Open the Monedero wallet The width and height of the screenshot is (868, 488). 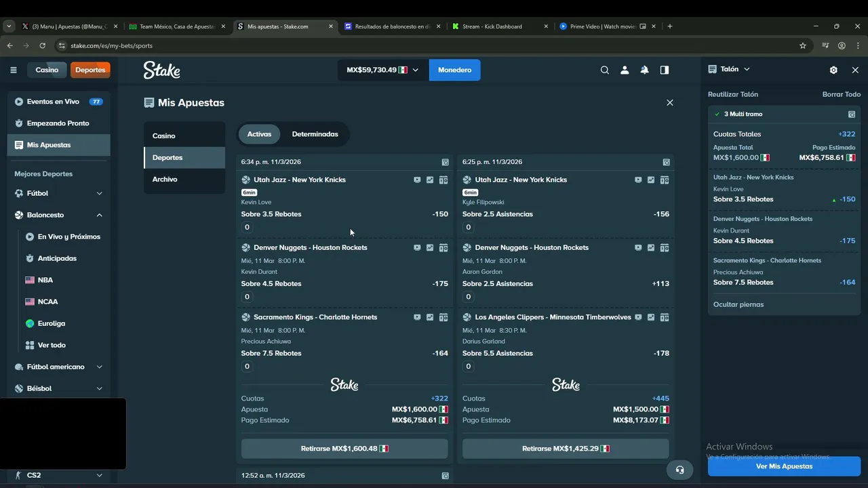(x=454, y=70)
